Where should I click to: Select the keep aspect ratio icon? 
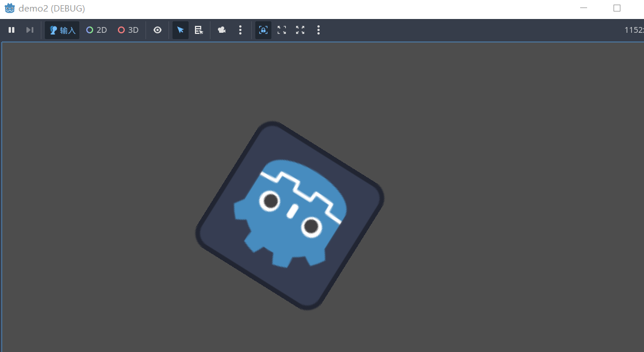(x=282, y=30)
